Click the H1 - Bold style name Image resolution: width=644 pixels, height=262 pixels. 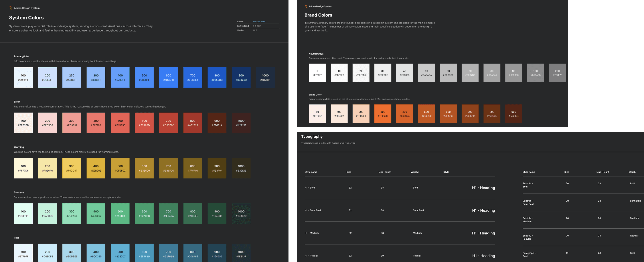point(310,188)
